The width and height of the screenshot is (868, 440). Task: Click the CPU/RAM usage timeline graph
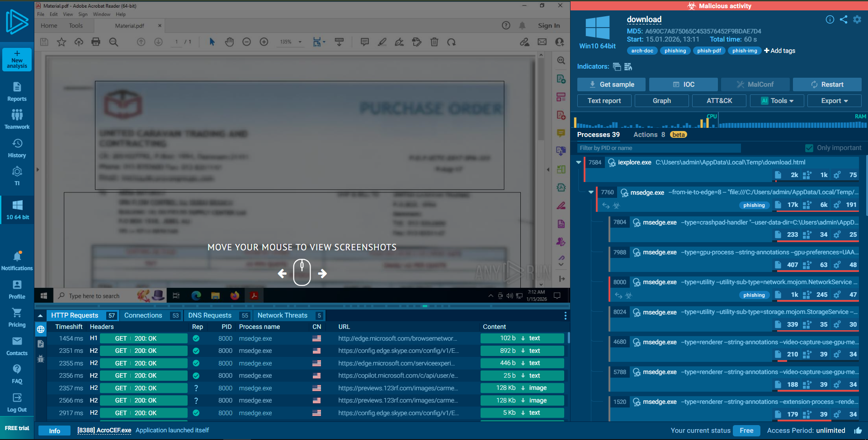click(x=720, y=122)
